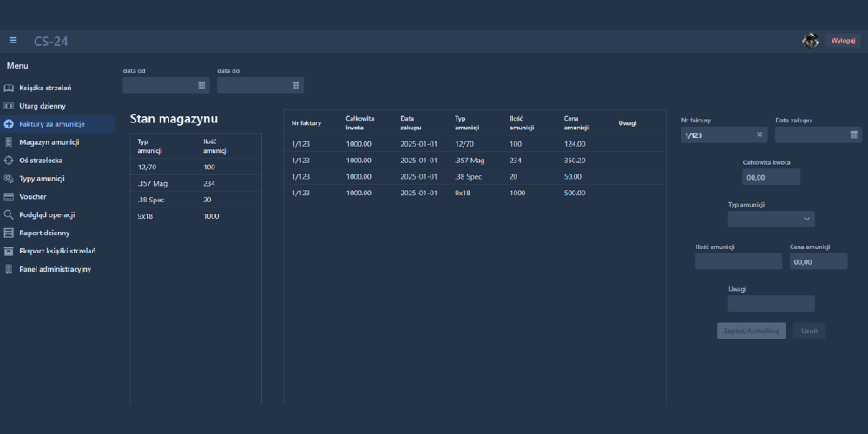This screenshot has height=434, width=868.
Task: Open Magazyn amunicji menu item
Action: point(49,142)
